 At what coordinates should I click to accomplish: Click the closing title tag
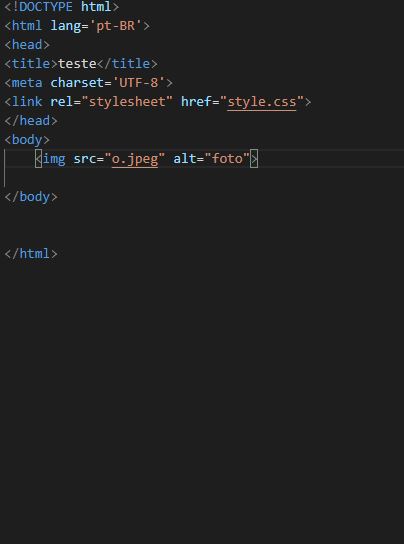click(x=127, y=64)
